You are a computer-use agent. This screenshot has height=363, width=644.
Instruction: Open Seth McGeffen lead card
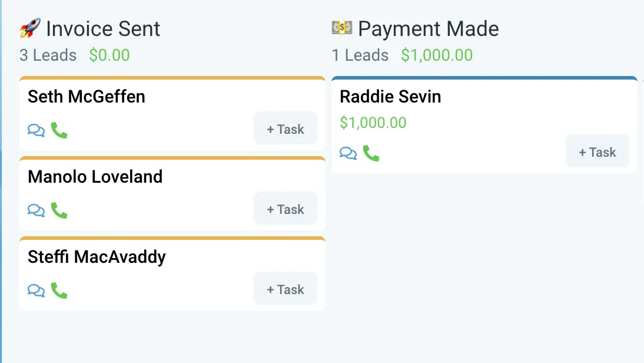point(87,97)
